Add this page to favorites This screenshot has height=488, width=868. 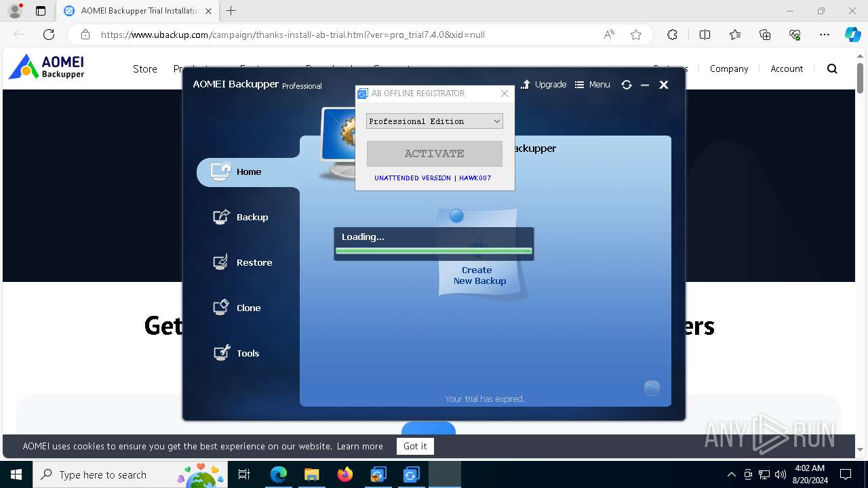636,35
